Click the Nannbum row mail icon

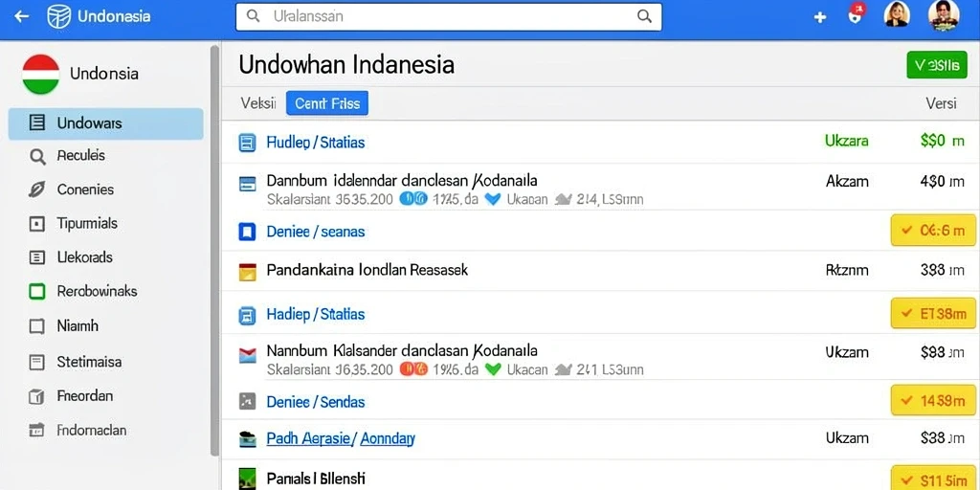pyautogui.click(x=248, y=356)
